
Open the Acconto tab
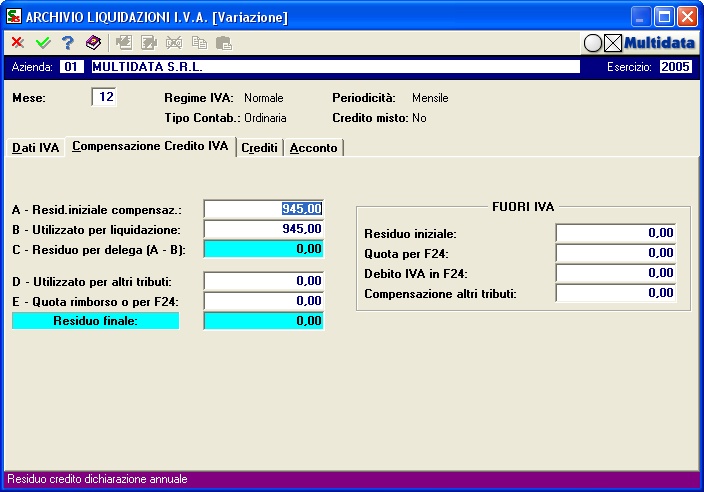[x=313, y=148]
